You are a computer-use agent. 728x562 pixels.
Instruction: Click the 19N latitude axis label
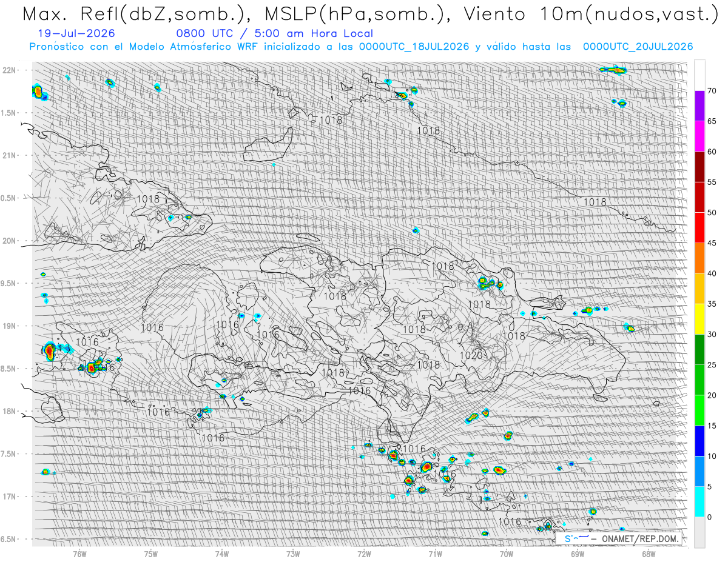point(10,326)
